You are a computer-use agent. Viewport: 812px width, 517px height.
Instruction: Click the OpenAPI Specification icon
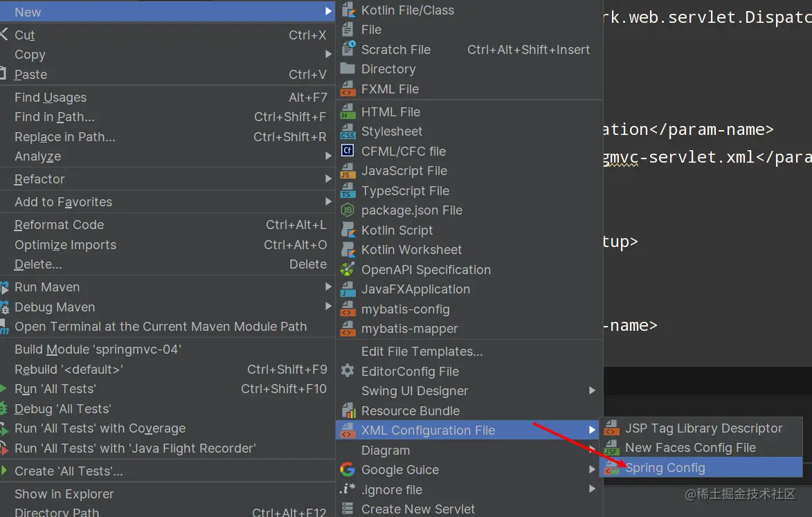(x=348, y=270)
